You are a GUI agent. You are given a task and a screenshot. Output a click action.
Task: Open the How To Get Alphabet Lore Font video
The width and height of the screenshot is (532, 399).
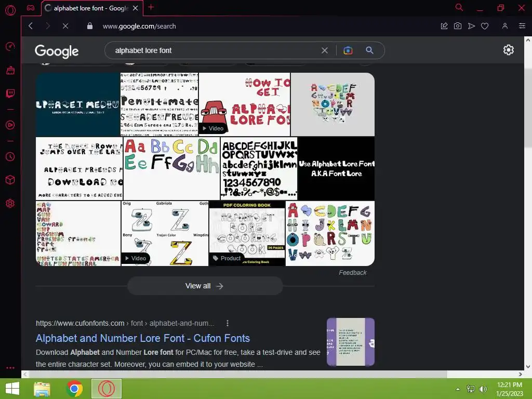tap(245, 104)
